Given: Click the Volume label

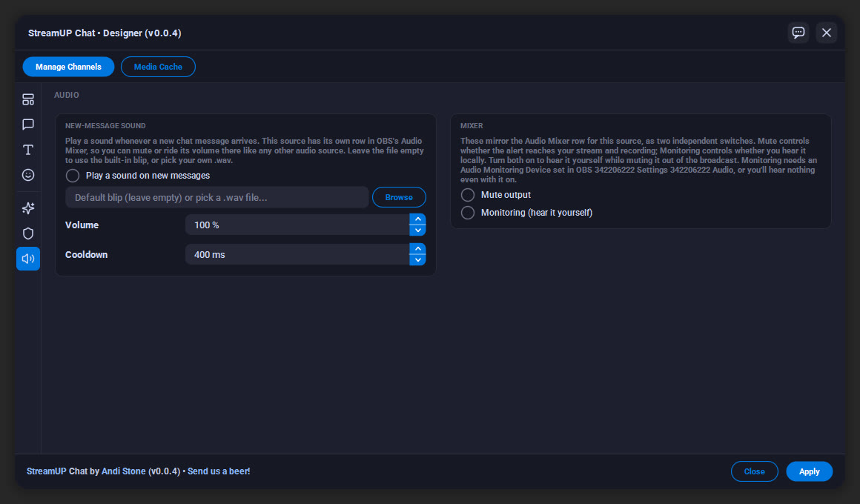Looking at the screenshot, I should coord(82,225).
